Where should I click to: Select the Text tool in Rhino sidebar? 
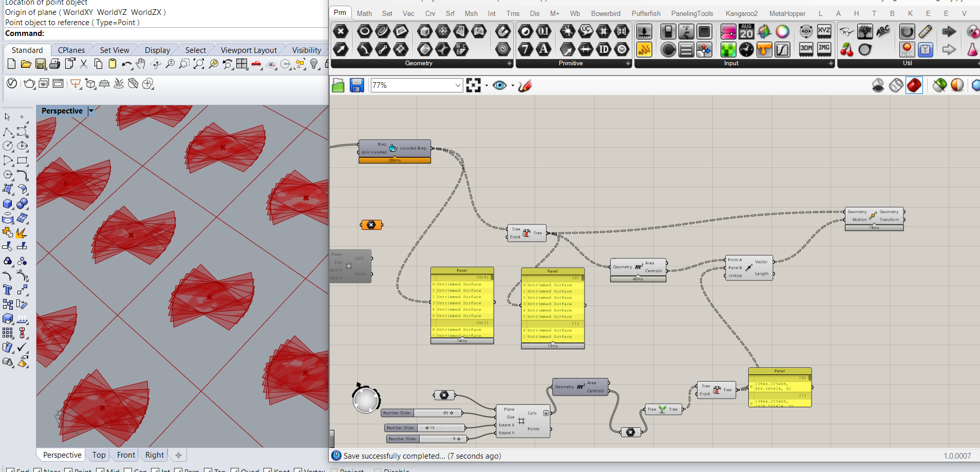pos(7,290)
